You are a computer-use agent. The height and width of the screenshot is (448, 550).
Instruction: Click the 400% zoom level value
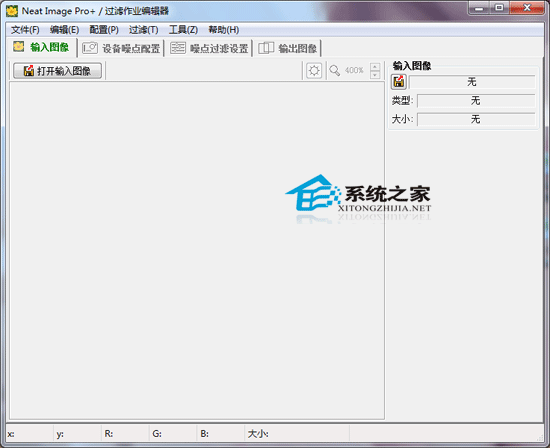tap(354, 71)
